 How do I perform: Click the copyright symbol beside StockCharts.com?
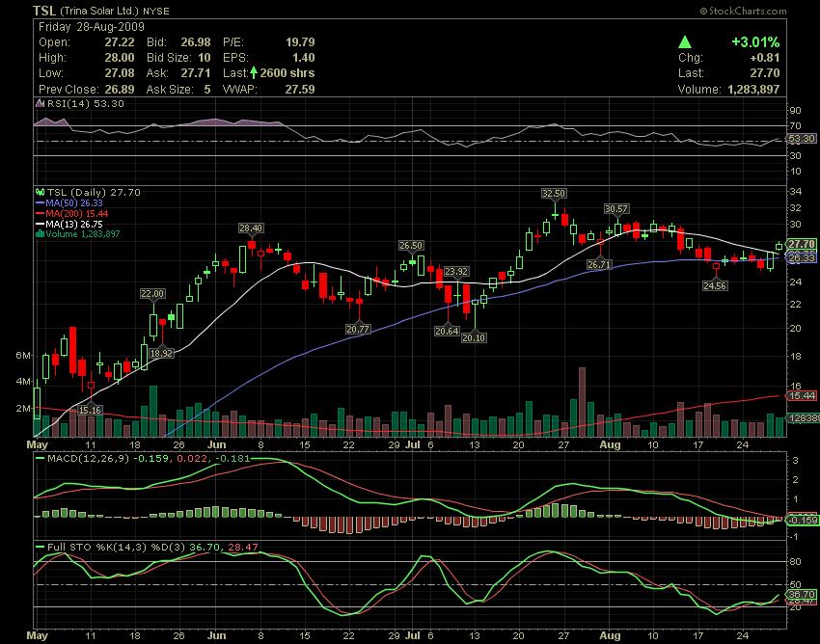coord(704,11)
